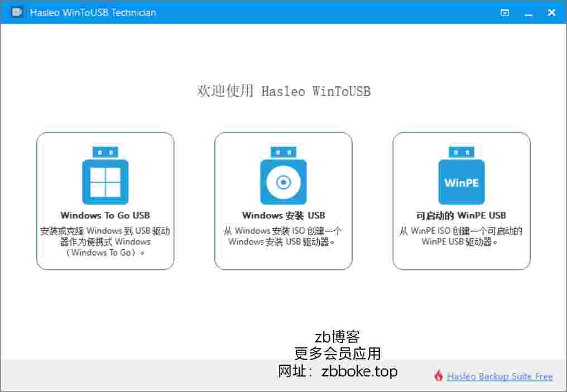Click the Hasleo app icon in title bar
This screenshot has width=567, height=392.
(x=17, y=12)
